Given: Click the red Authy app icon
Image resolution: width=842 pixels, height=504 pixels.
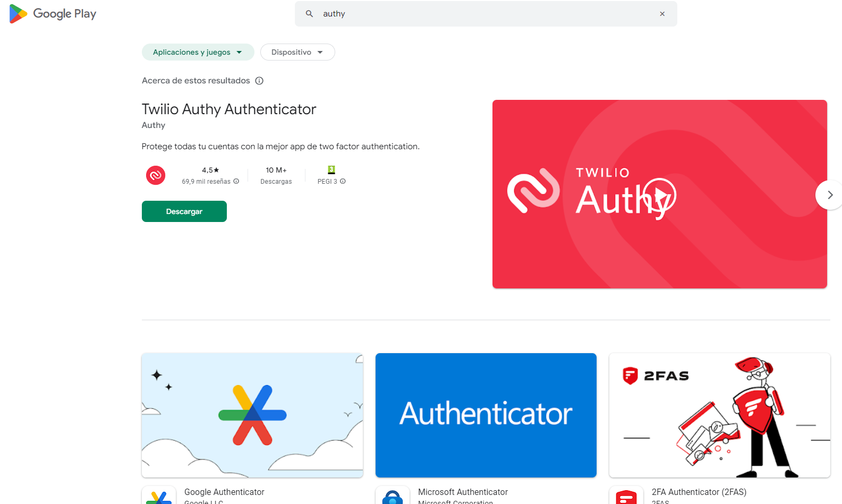Looking at the screenshot, I should tap(156, 175).
